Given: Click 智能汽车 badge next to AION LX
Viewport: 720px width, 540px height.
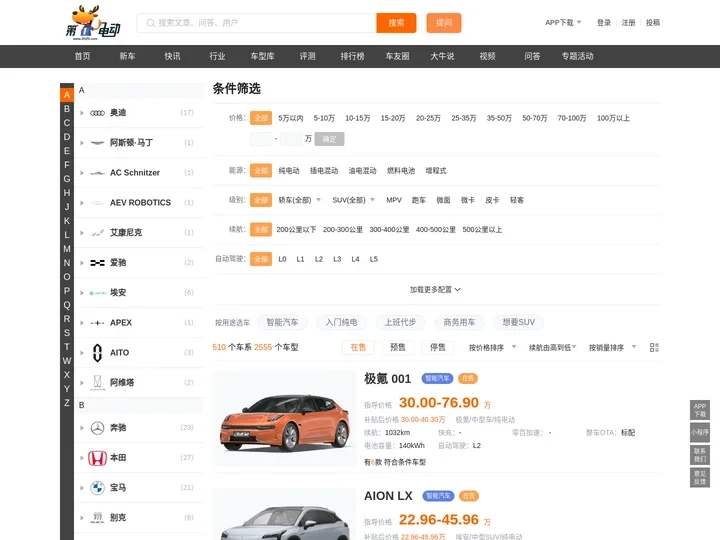Looking at the screenshot, I should pos(438,496).
